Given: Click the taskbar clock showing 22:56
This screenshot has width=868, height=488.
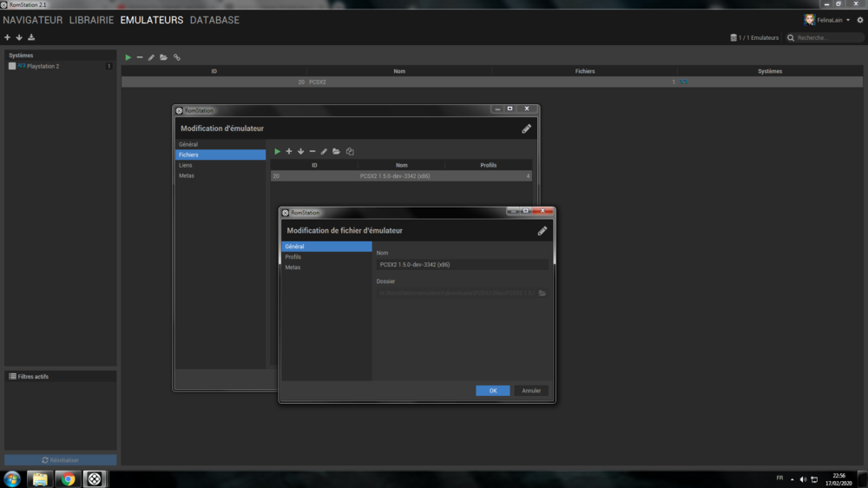Looking at the screenshot, I should (838, 479).
